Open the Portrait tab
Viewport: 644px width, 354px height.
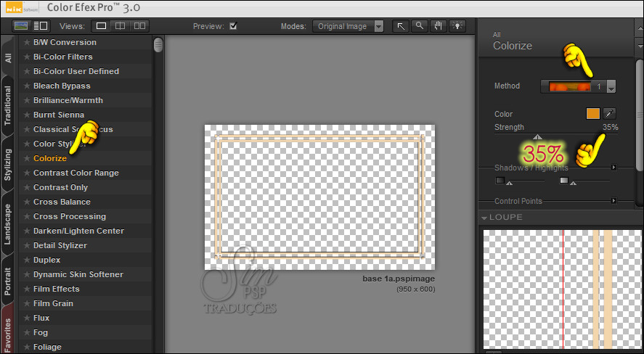click(x=8, y=281)
